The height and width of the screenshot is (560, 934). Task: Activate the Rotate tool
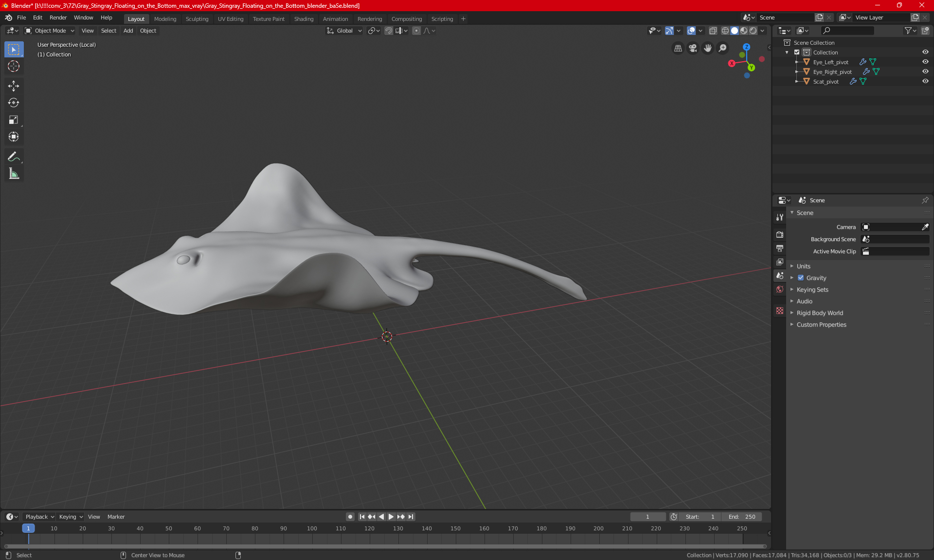click(14, 103)
